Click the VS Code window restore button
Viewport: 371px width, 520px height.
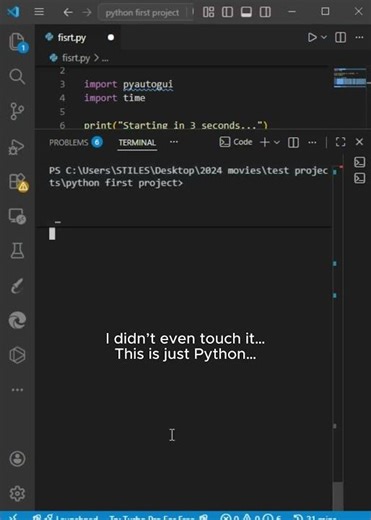pos(325,12)
